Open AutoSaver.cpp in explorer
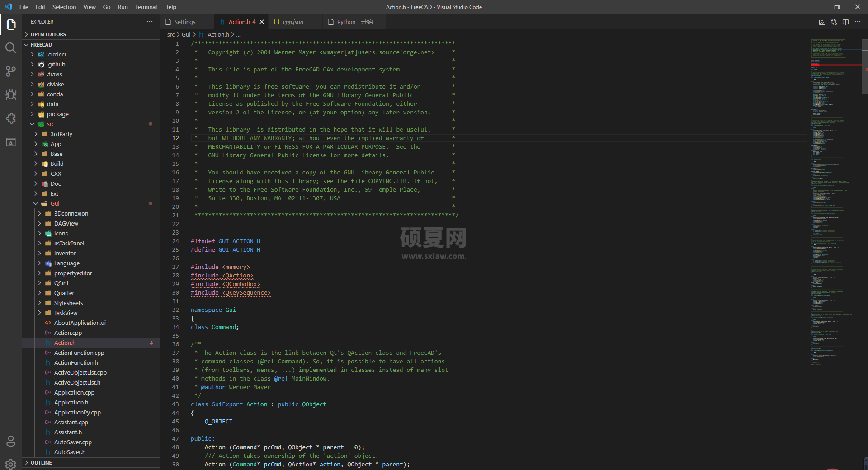 pos(91,442)
